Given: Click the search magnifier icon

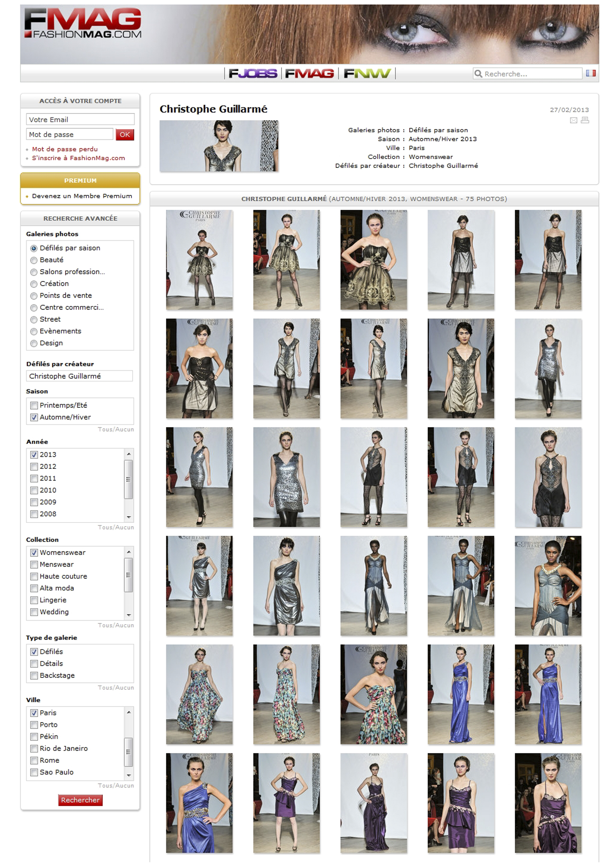Looking at the screenshot, I should 478,74.
